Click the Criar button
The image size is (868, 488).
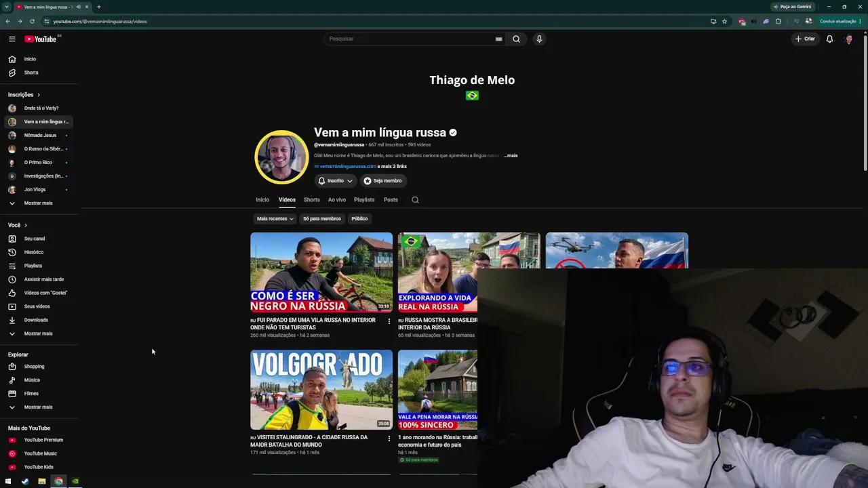coord(805,39)
